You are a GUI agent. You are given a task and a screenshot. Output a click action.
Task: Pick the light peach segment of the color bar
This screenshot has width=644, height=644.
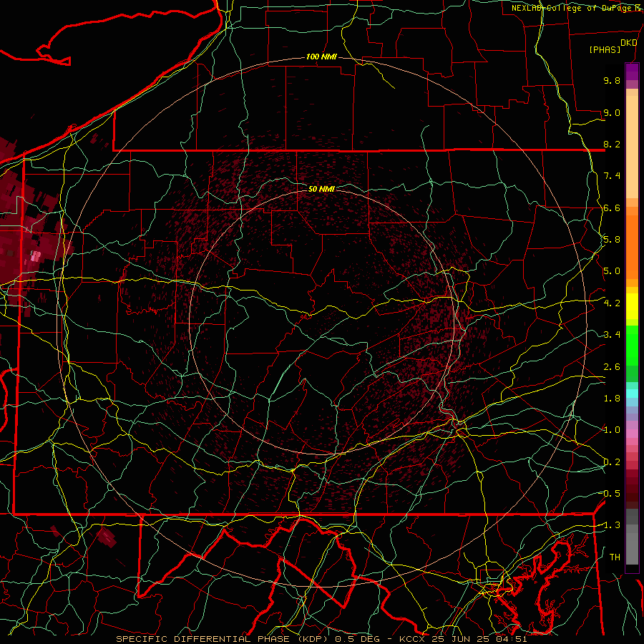point(632,147)
